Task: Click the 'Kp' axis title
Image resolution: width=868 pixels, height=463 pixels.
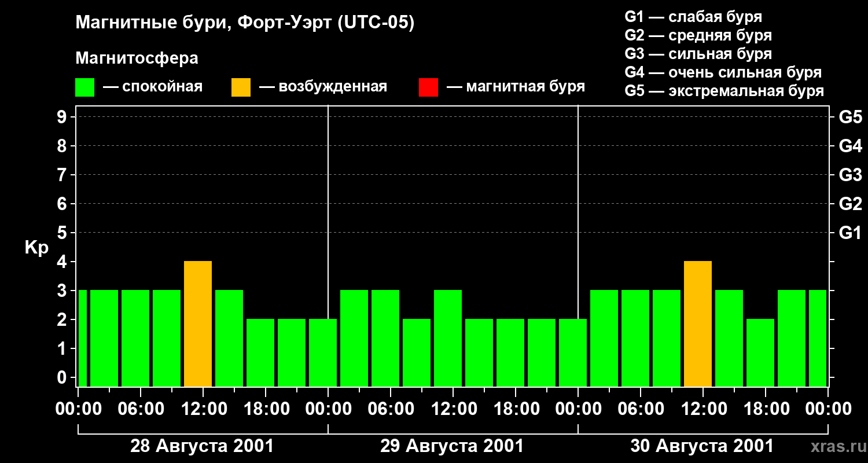Action: click(x=36, y=248)
